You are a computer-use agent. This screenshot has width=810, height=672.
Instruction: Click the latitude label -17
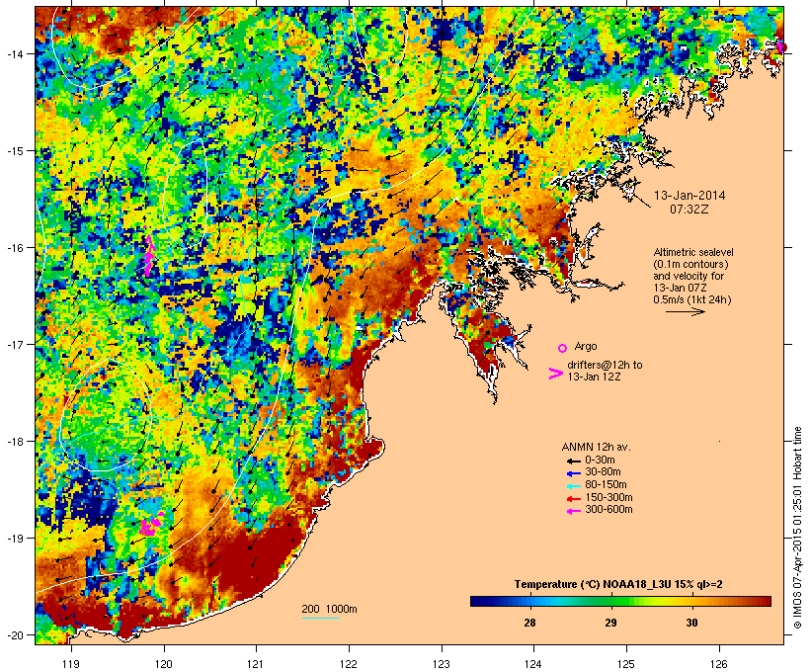(x=14, y=344)
